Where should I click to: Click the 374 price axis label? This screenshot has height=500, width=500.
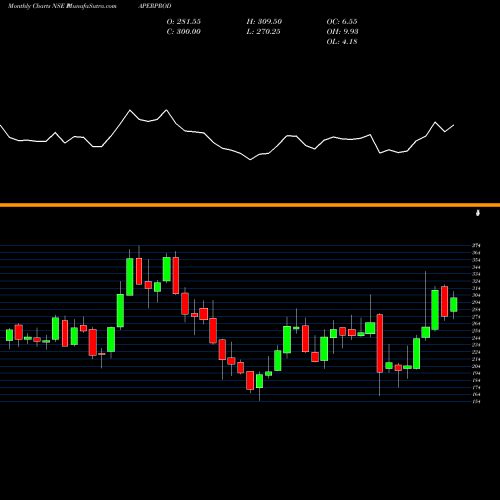pos(476,246)
